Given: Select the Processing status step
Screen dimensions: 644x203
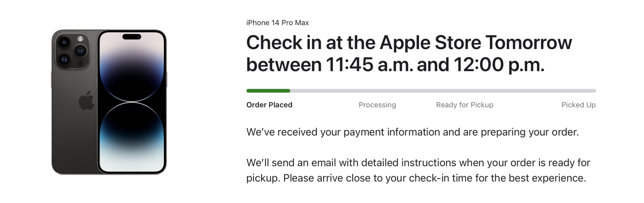Looking at the screenshot, I should (377, 105).
